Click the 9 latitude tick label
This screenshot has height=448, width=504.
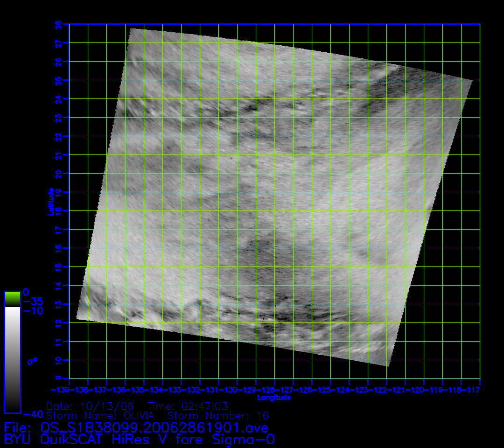click(x=58, y=378)
